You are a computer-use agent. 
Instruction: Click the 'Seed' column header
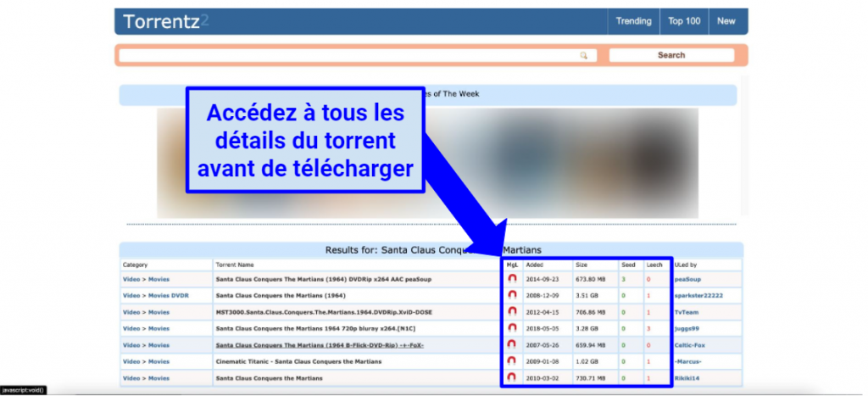pos(628,265)
